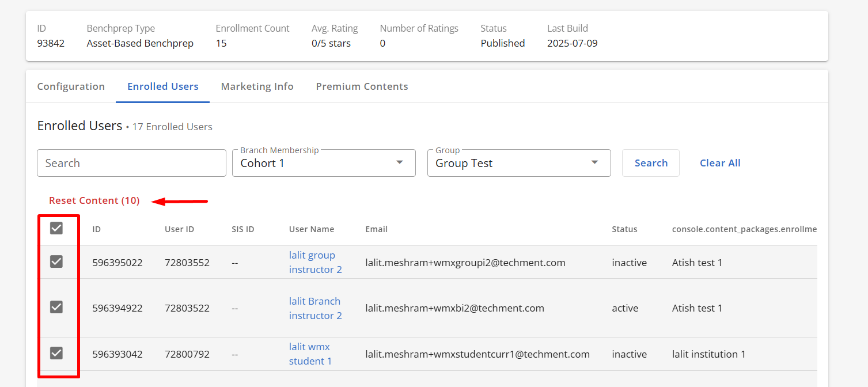Toggle the select-all checkbox in table header
The image size is (868, 387).
(56, 229)
